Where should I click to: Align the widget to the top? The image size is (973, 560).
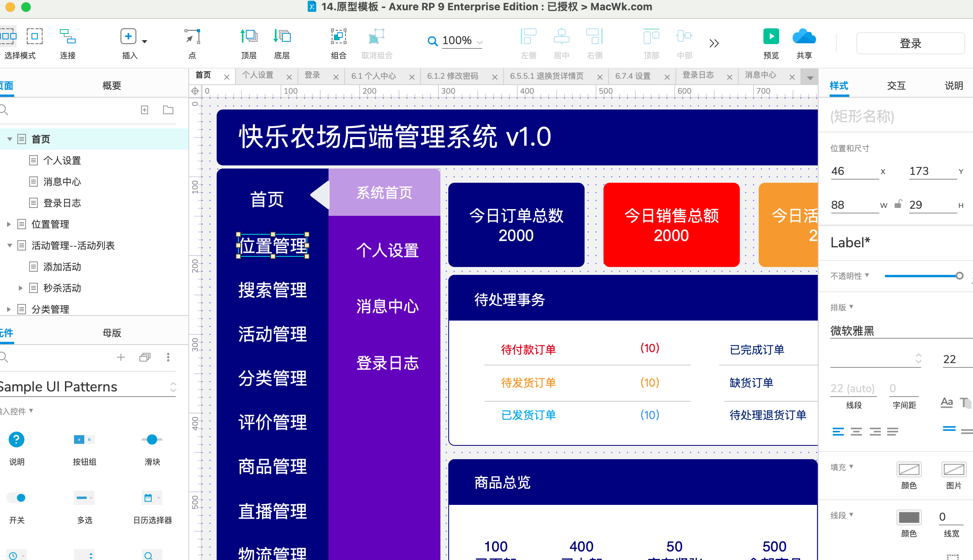coord(651,37)
